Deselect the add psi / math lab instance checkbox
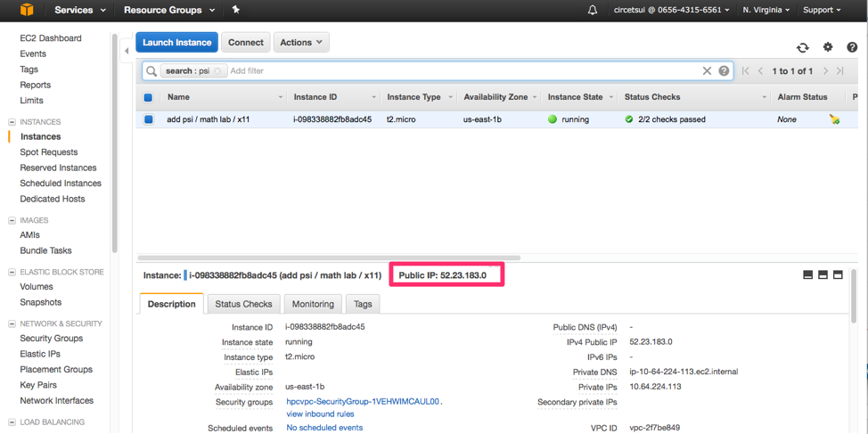This screenshot has width=868, height=434. 149,119
